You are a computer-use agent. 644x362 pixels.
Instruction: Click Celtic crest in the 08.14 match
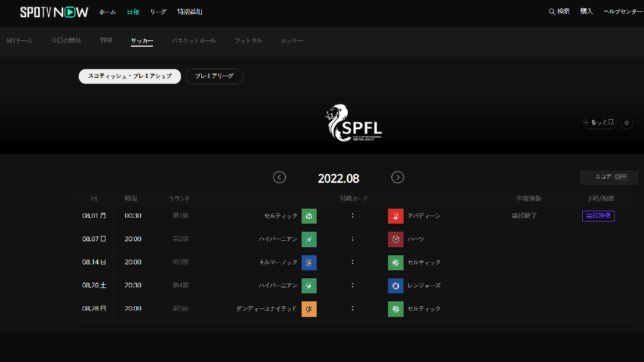[x=396, y=263]
